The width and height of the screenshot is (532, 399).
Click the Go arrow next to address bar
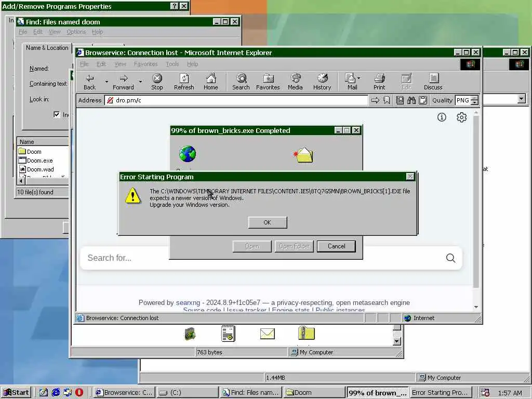pos(375,100)
